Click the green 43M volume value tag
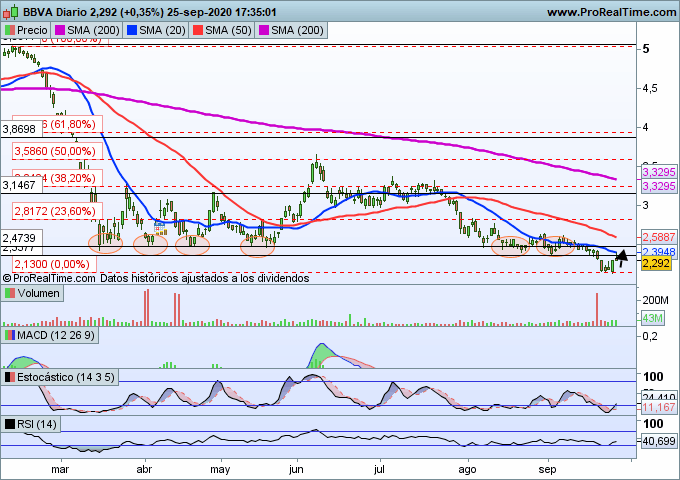This screenshot has width=680, height=480. 653,318
